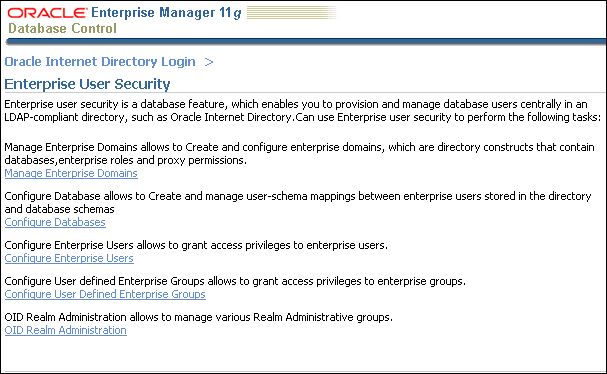Screen dimensions: 607x374
Task: Click the Realm Administrative groups description text
Action: click(199, 317)
